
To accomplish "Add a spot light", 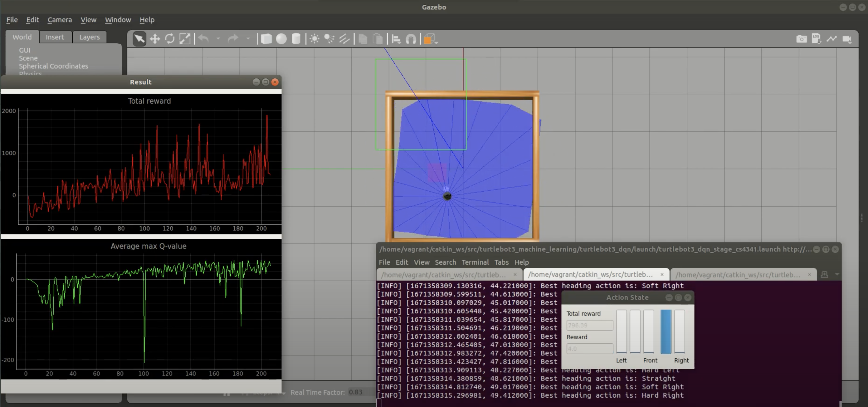I will (x=329, y=39).
